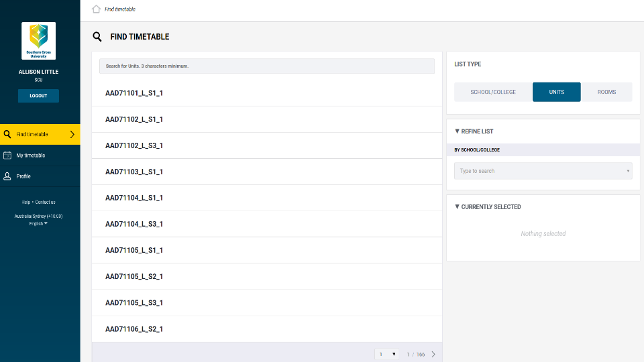The image size is (644, 362).
Task: Open the page number dropdown
Action: pos(387,354)
